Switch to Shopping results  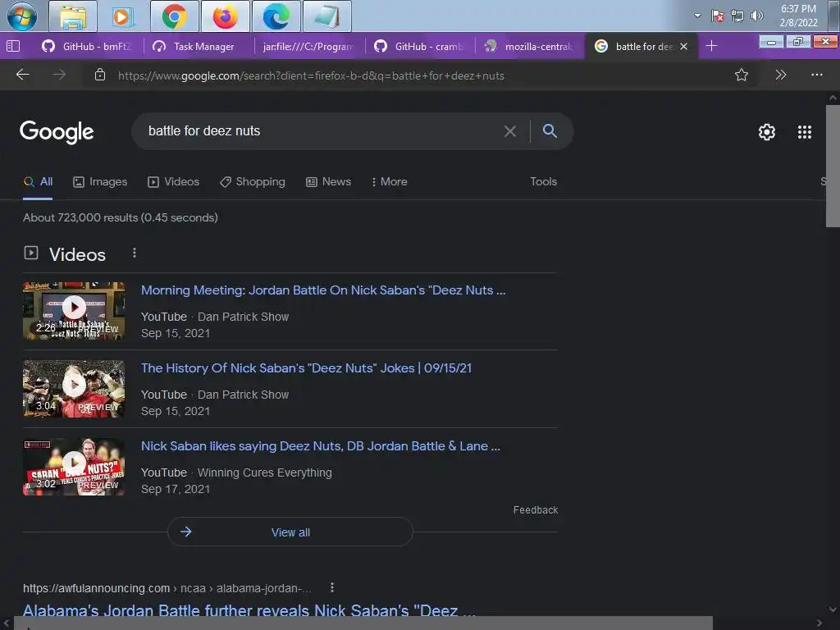[x=253, y=181]
